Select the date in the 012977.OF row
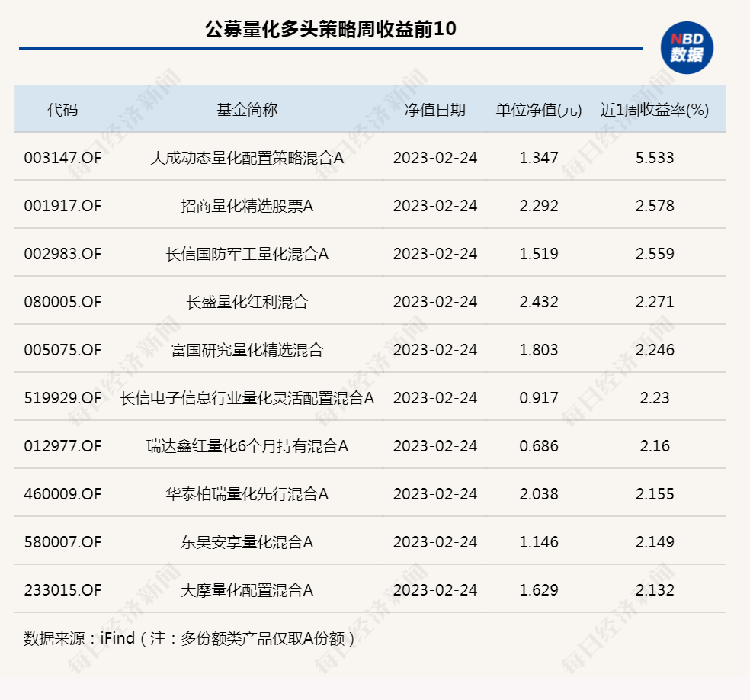 pos(435,446)
